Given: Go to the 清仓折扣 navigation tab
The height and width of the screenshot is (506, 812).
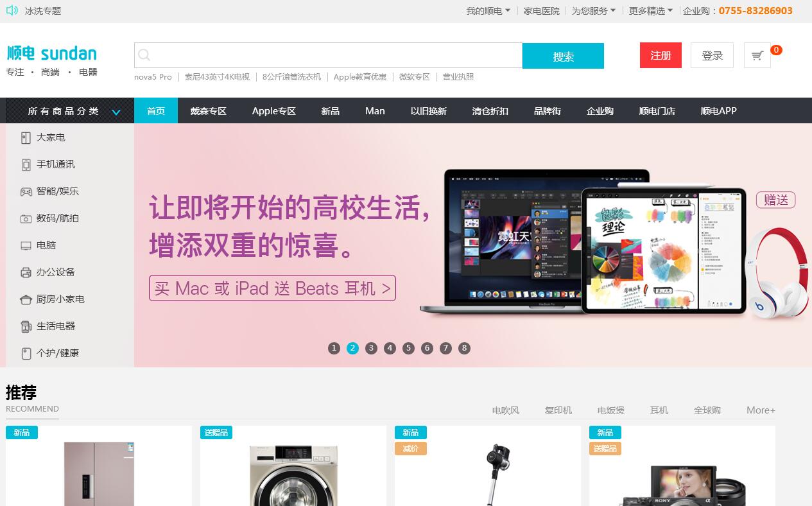Looking at the screenshot, I should tap(490, 111).
